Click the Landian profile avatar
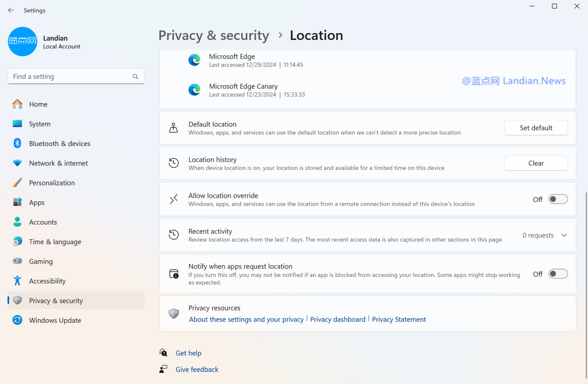 coord(23,42)
